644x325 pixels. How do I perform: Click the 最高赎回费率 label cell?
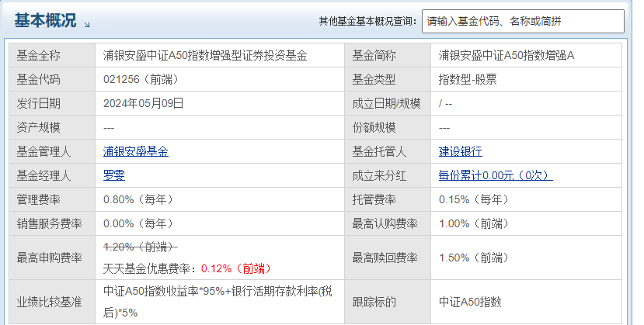pos(388,258)
